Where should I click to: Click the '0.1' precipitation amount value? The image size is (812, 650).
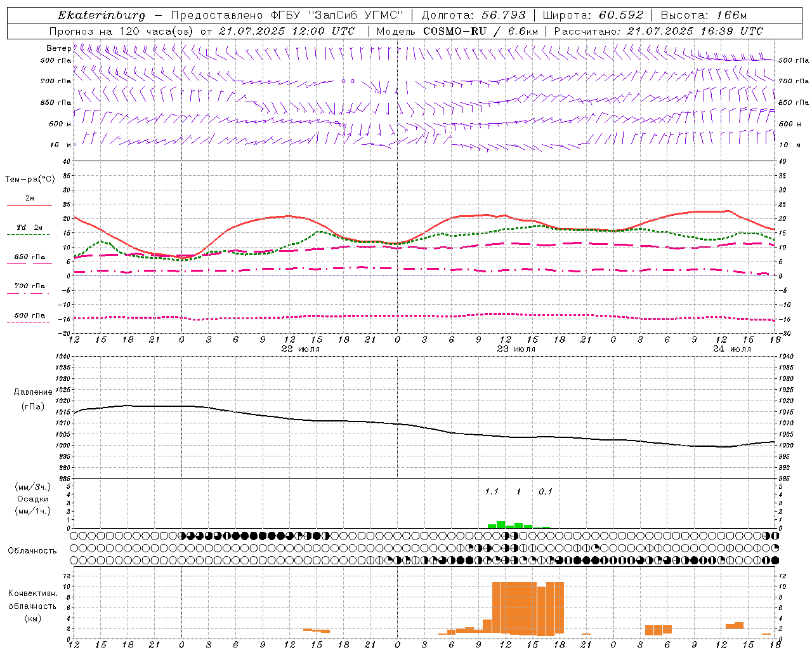(x=546, y=492)
